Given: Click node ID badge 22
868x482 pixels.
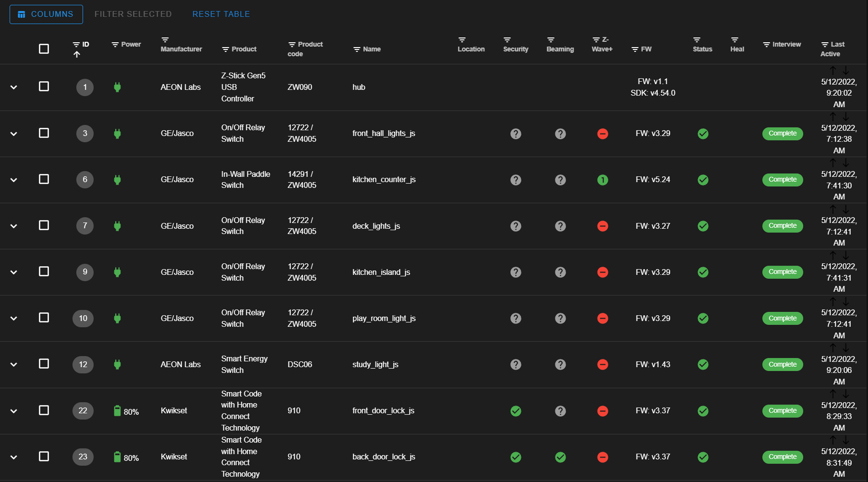Looking at the screenshot, I should (83, 411).
